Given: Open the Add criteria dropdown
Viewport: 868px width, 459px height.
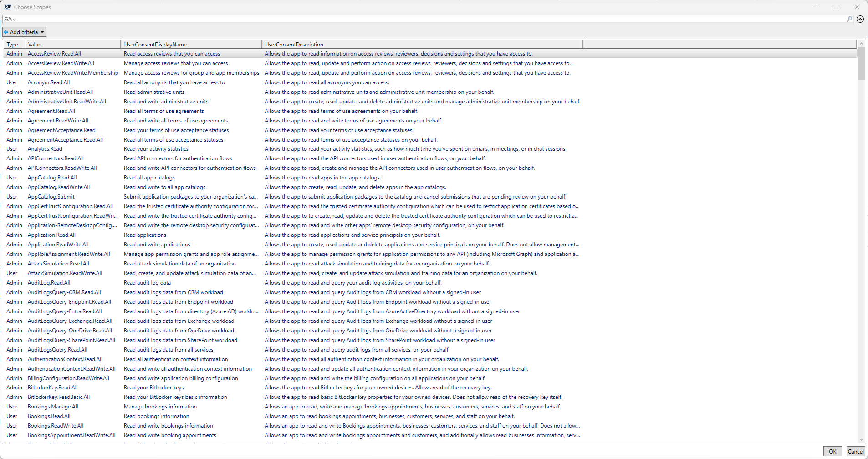Looking at the screenshot, I should 25,32.
